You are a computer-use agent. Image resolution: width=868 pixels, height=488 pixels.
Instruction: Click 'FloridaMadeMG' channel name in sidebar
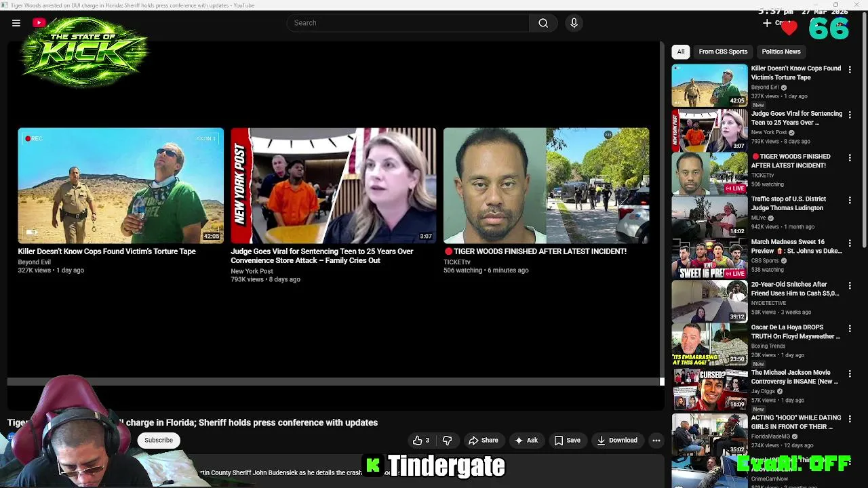(770, 437)
